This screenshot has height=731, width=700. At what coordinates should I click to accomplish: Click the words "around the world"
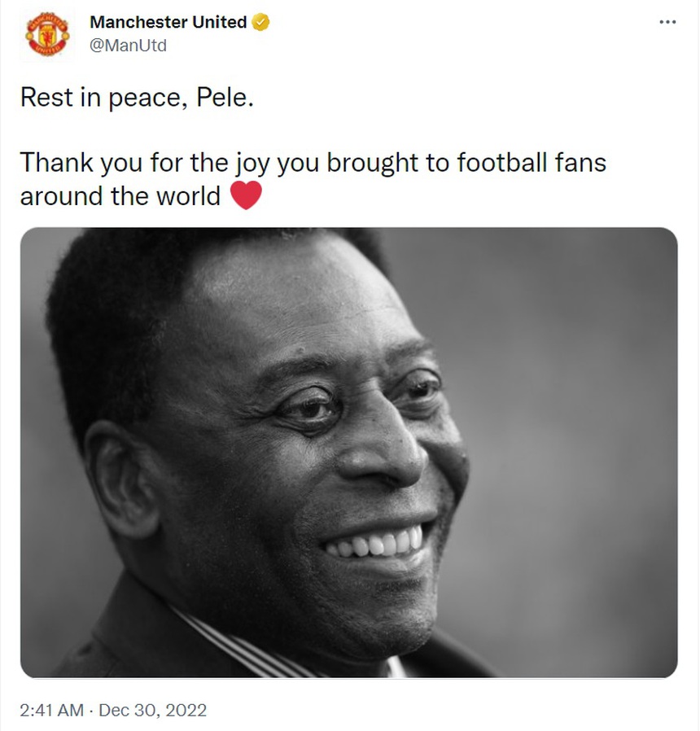click(120, 196)
